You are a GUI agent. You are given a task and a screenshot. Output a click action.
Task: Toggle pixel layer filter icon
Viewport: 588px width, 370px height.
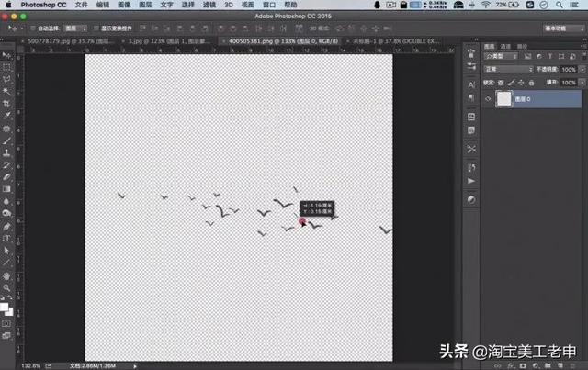coord(527,56)
